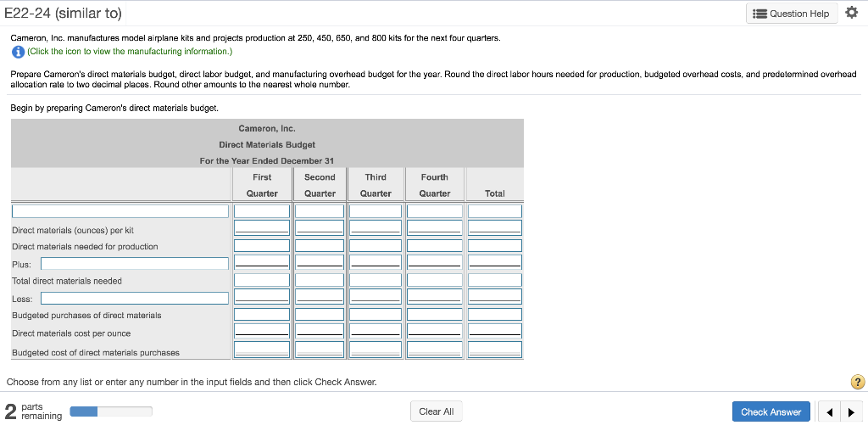Viewport: 868px width, 431px height.
Task: Go to next question arrow
Action: [x=850, y=412]
